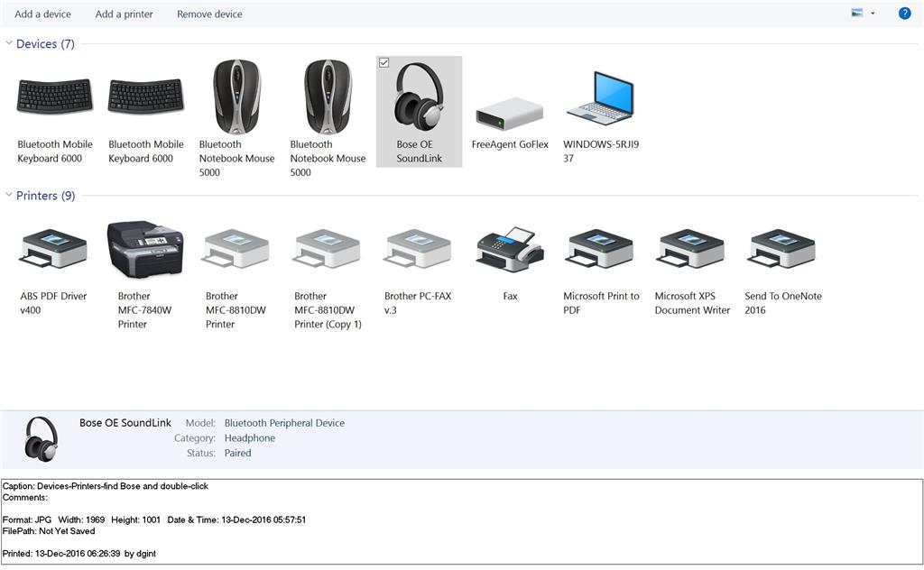
Task: Click the Printed: 13-Dec-2016 by dgint line
Action: tap(79, 554)
